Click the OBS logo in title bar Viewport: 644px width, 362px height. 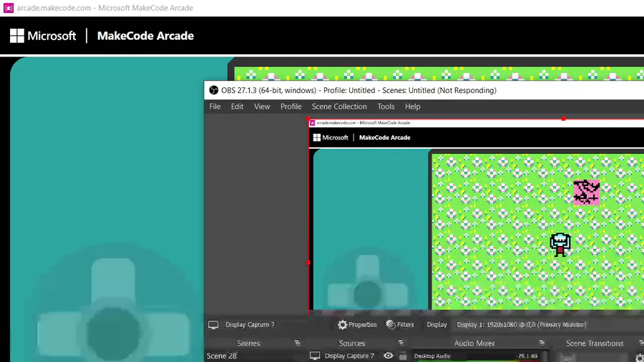pos(213,90)
